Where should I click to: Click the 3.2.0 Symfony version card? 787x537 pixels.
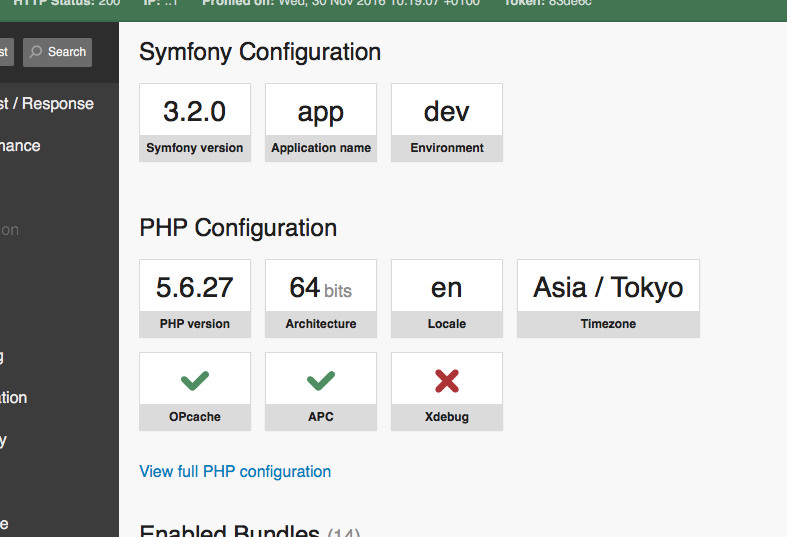[195, 122]
